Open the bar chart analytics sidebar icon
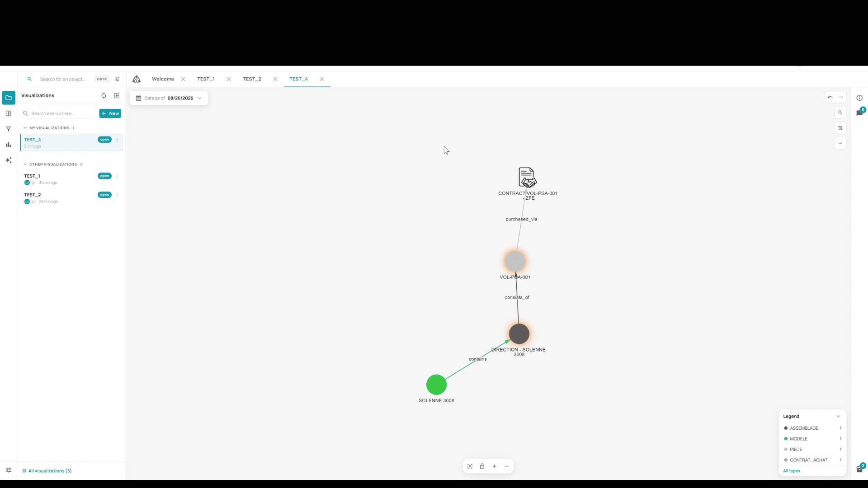The image size is (868, 488). [9, 145]
